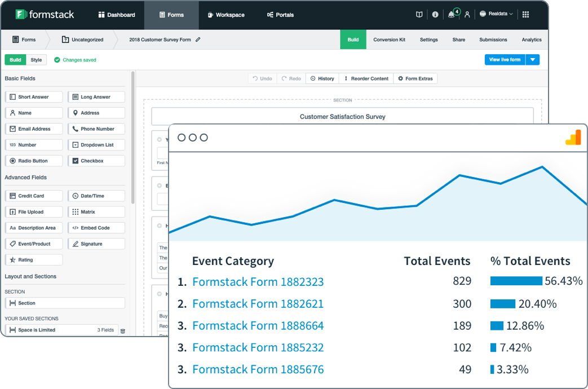
Task: Open Formstack Form 1882621 link
Action: coord(258,304)
